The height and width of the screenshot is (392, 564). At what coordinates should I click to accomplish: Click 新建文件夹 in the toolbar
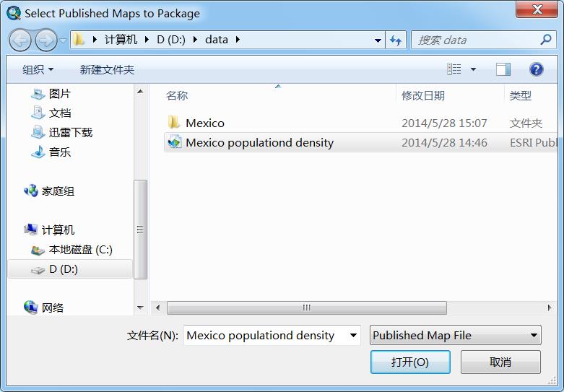point(107,69)
